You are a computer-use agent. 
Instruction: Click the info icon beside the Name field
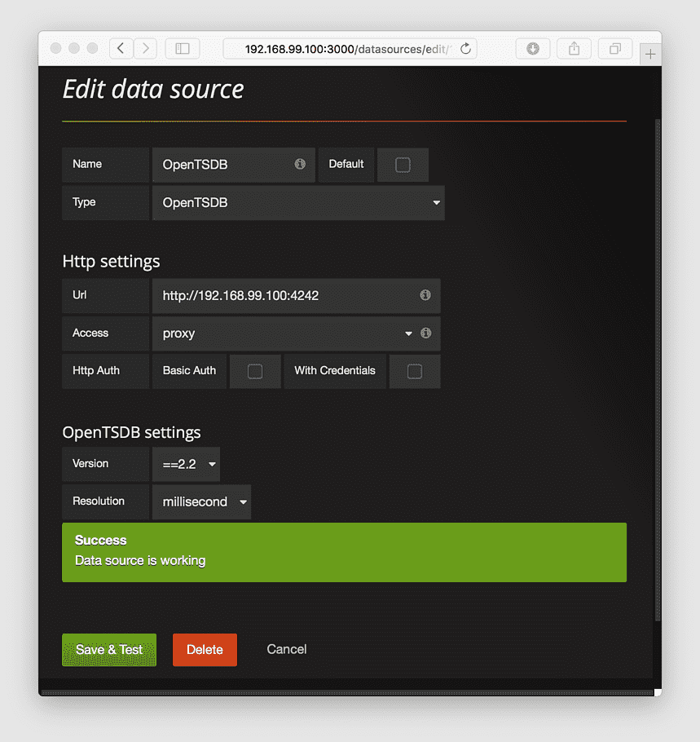[x=302, y=164]
